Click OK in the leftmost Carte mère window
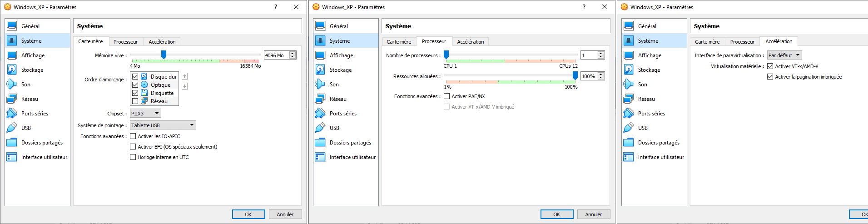The width and height of the screenshot is (868, 224). coord(248,214)
